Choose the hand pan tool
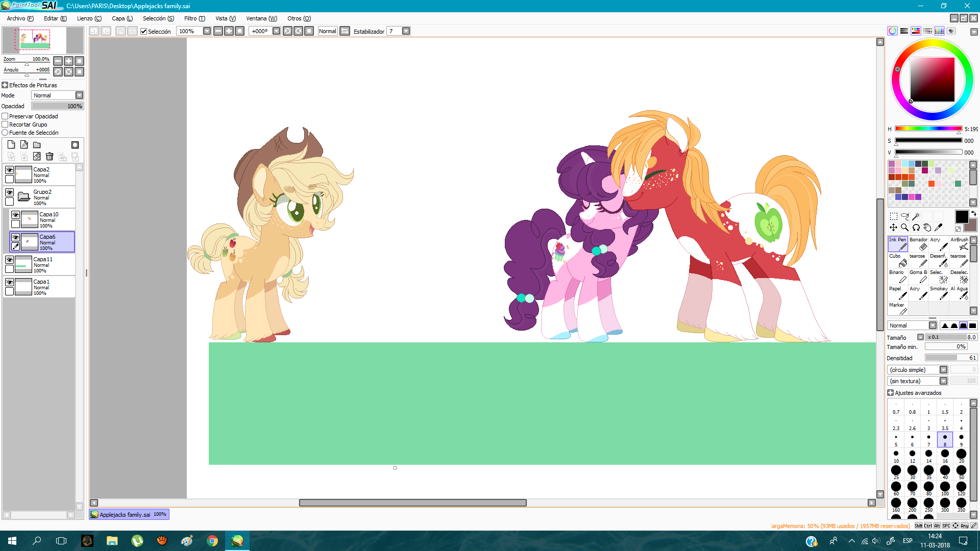The image size is (980, 551). click(927, 228)
